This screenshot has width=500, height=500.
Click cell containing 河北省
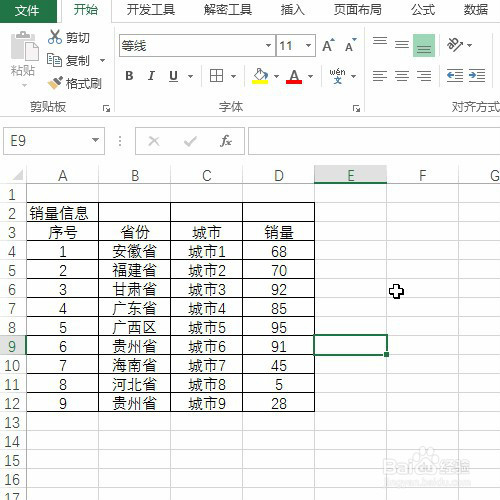[135, 384]
